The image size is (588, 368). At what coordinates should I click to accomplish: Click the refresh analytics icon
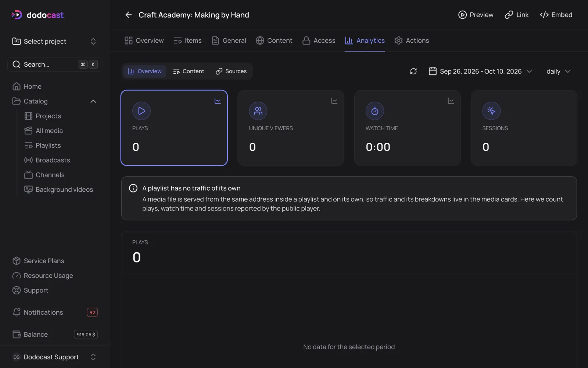click(x=413, y=71)
